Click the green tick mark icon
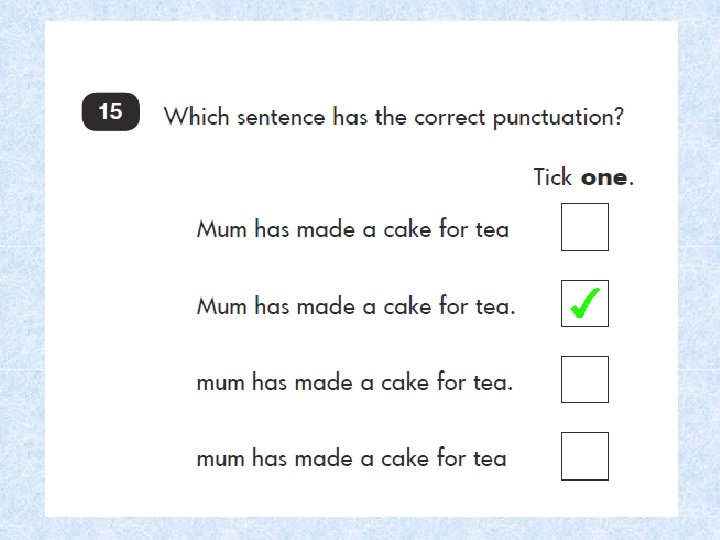720x540 pixels. tap(585, 304)
